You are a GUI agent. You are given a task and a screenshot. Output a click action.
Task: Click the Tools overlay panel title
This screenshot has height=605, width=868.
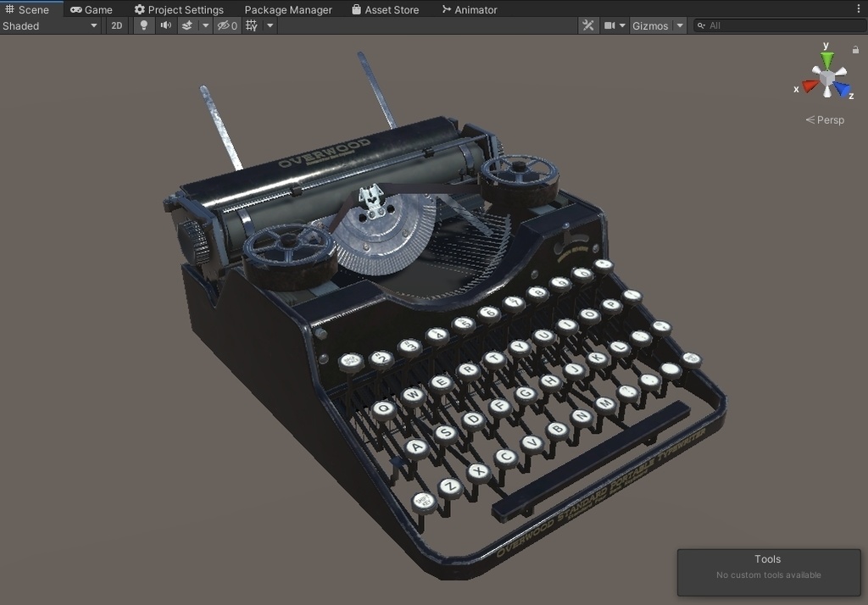click(768, 559)
